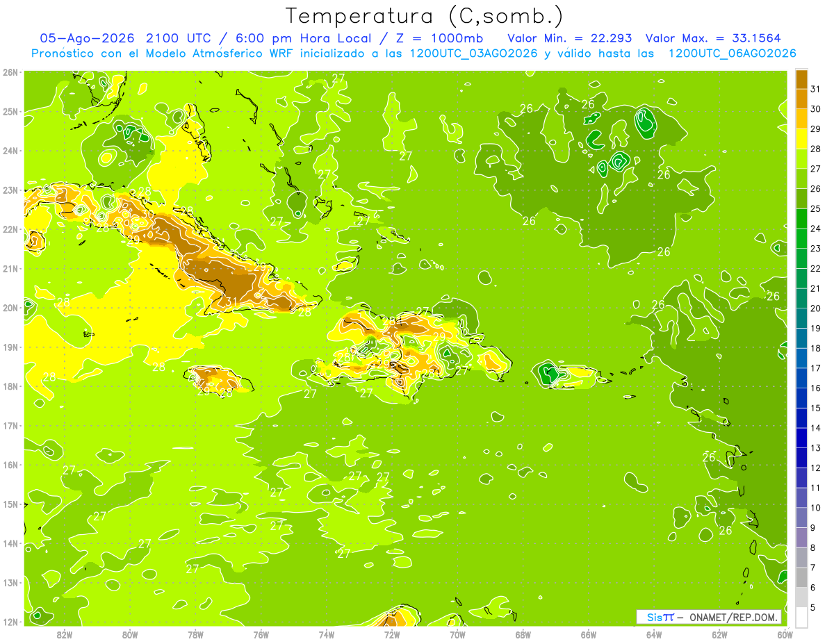Click latitude axis label '26N'

coord(10,72)
